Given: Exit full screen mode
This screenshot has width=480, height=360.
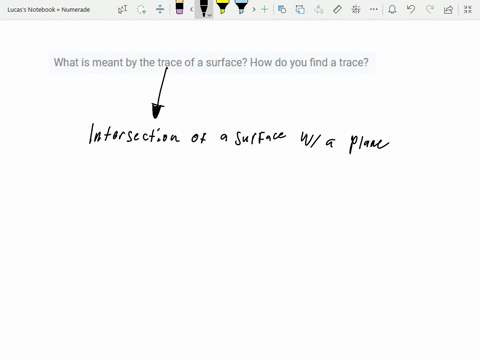Looking at the screenshot, I should point(468,9).
